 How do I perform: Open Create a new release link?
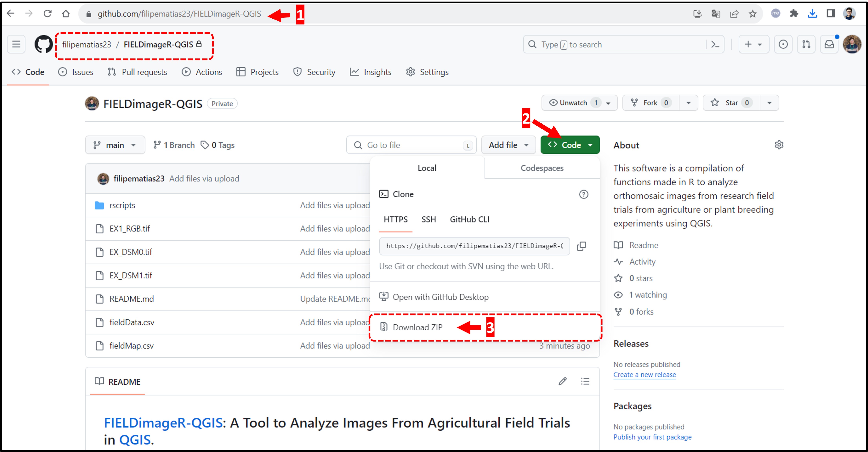(644, 375)
